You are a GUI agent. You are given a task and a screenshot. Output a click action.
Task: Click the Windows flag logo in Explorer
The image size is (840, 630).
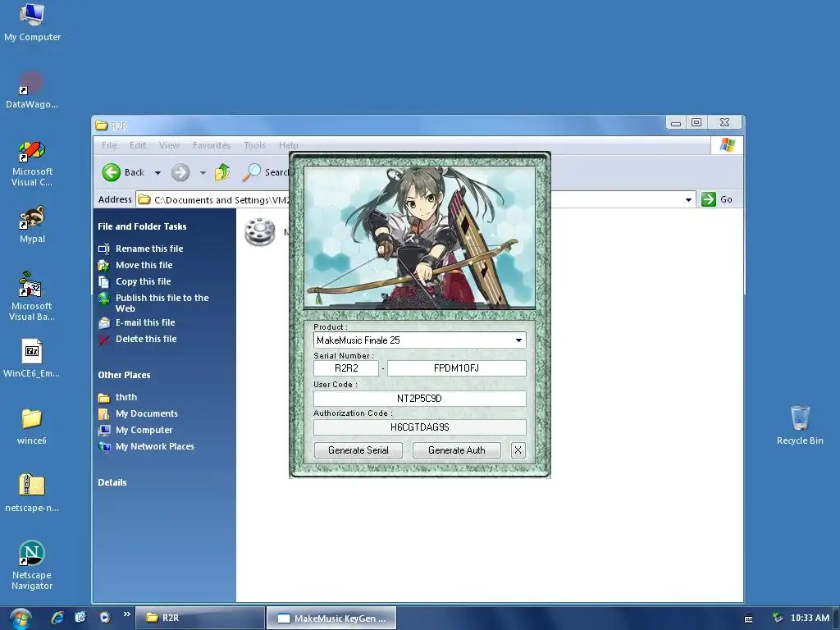[x=727, y=145]
